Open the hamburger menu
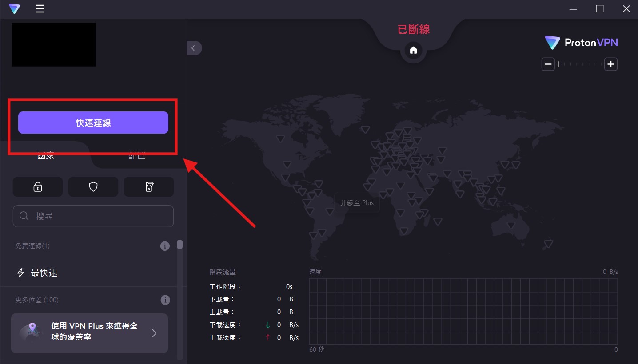The image size is (638, 364). 40,9
